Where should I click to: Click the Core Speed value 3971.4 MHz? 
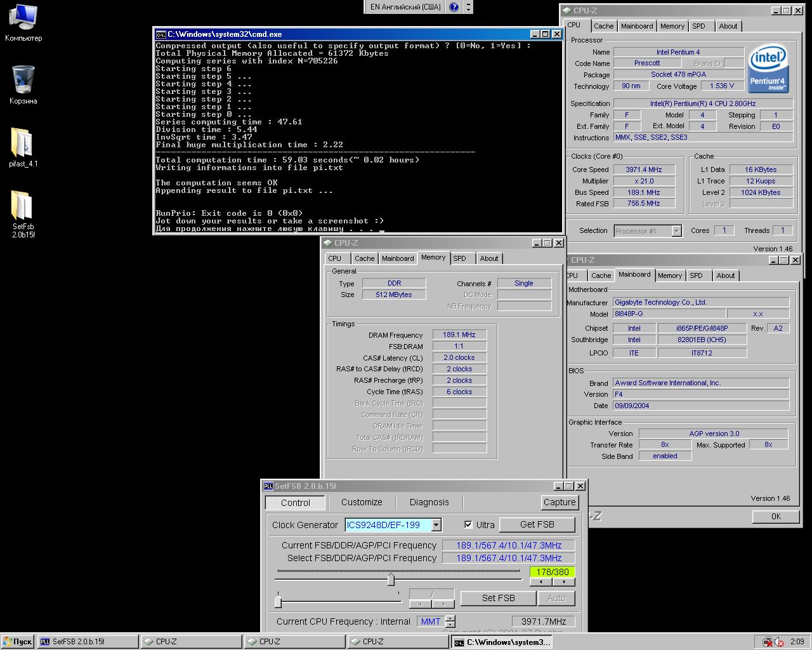tap(643, 169)
